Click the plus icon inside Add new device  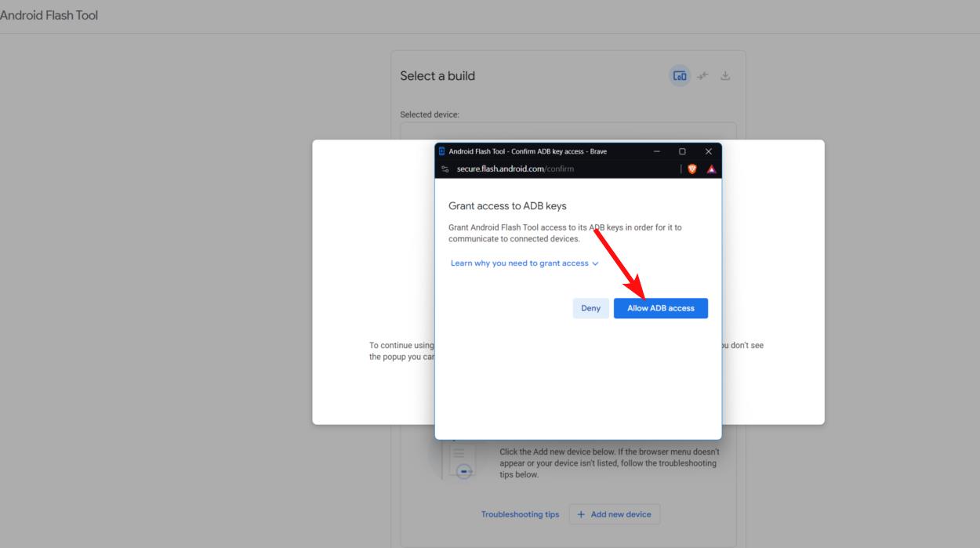[x=580, y=514]
